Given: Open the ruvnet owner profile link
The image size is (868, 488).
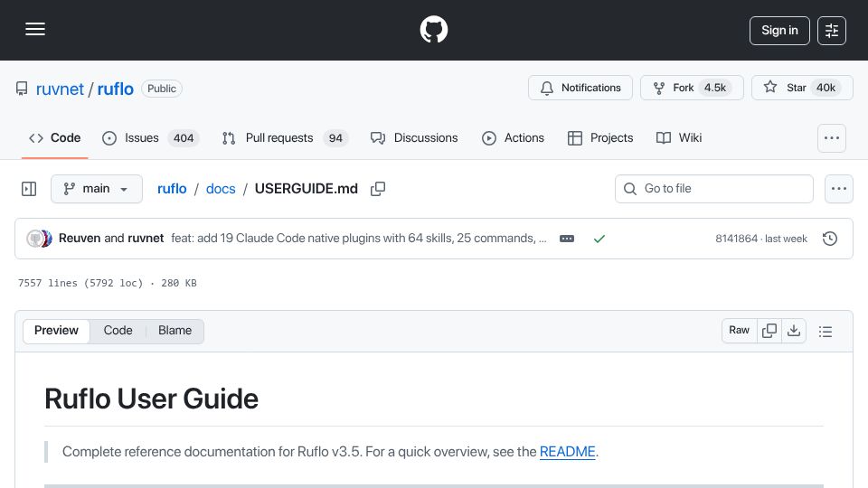Looking at the screenshot, I should [60, 89].
